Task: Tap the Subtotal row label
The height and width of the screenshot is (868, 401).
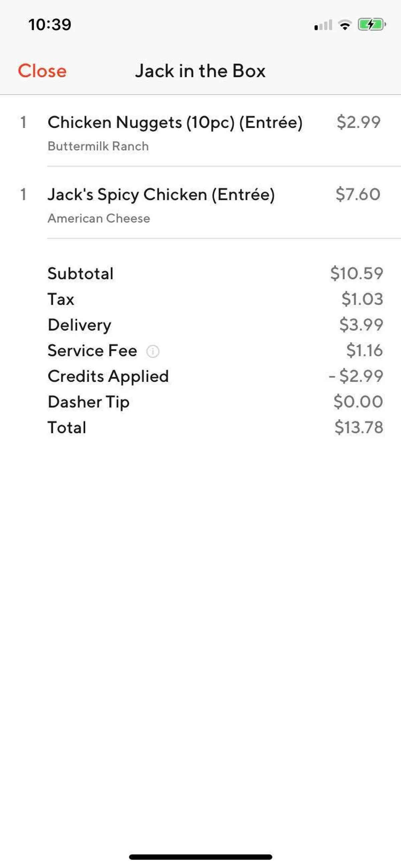Action: pyautogui.click(x=81, y=273)
